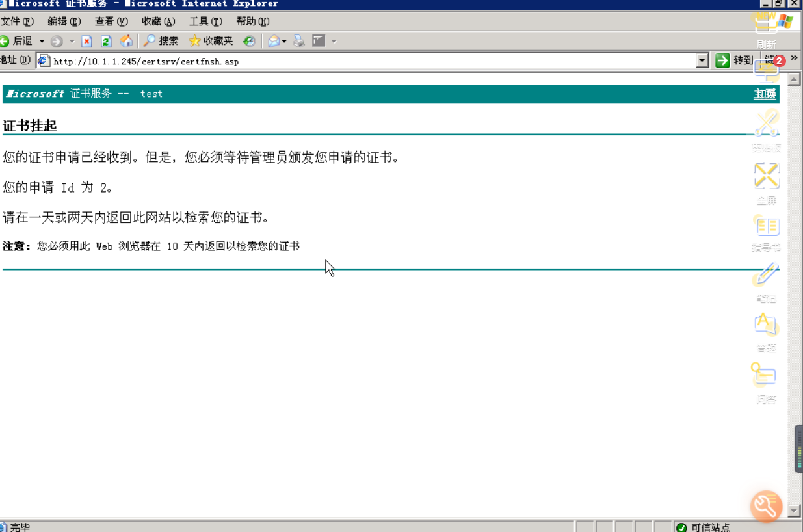803x532 pixels.
Task: Restore down the IE window
Action: (x=778, y=4)
